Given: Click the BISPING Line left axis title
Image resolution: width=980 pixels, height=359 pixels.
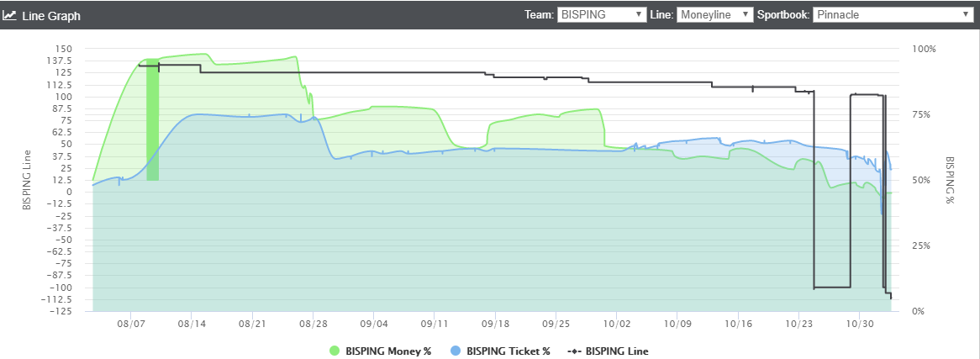Looking at the screenshot, I should (26, 180).
